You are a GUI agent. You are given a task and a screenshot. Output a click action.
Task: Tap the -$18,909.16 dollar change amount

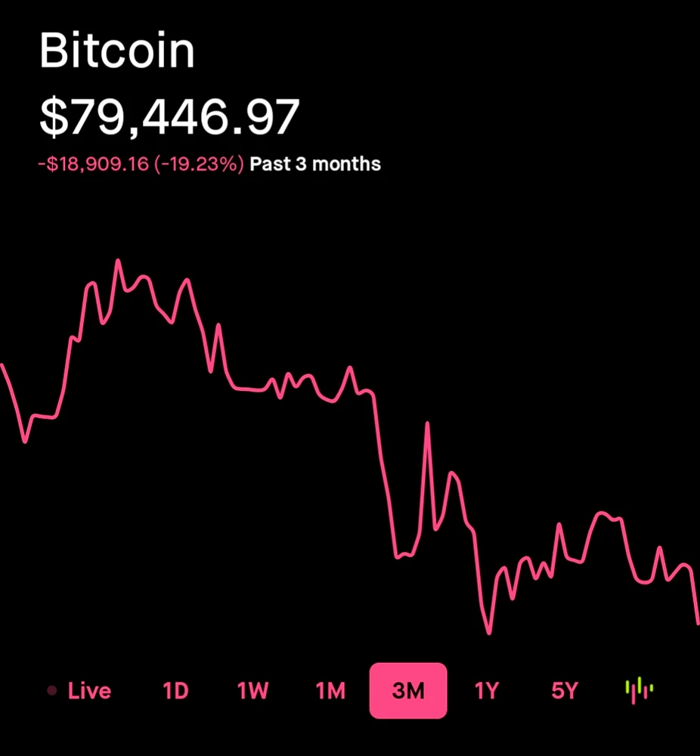coord(93,164)
